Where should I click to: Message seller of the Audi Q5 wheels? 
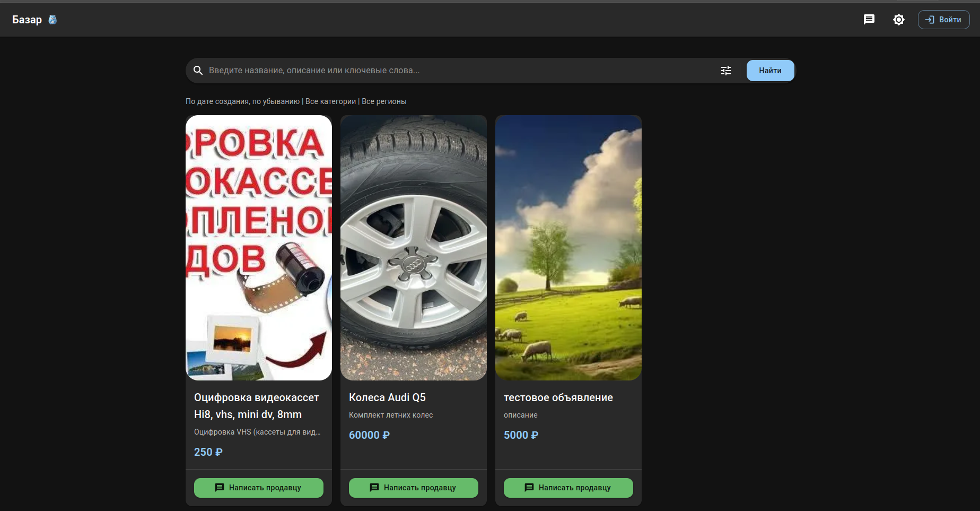(414, 488)
